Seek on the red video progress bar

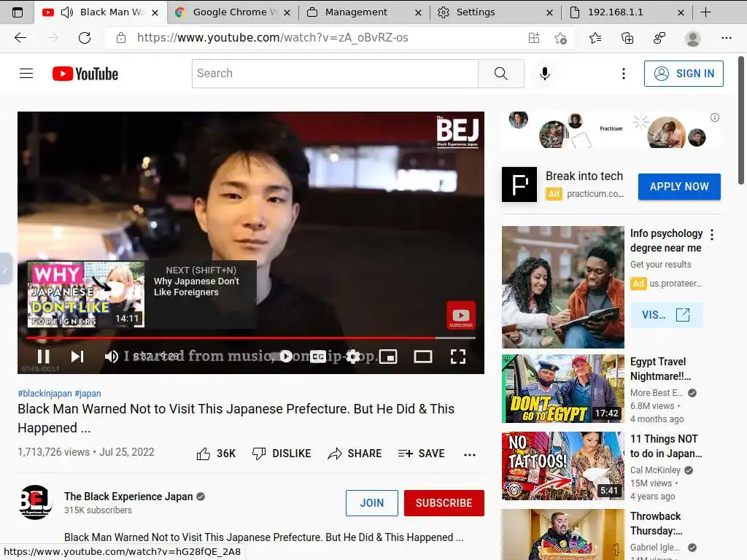coord(251,338)
